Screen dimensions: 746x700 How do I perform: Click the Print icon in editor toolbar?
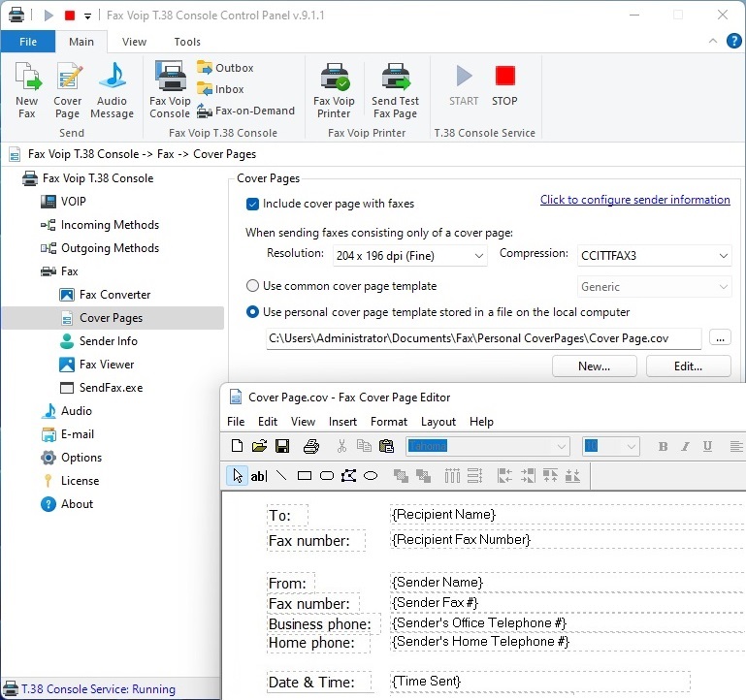[310, 447]
